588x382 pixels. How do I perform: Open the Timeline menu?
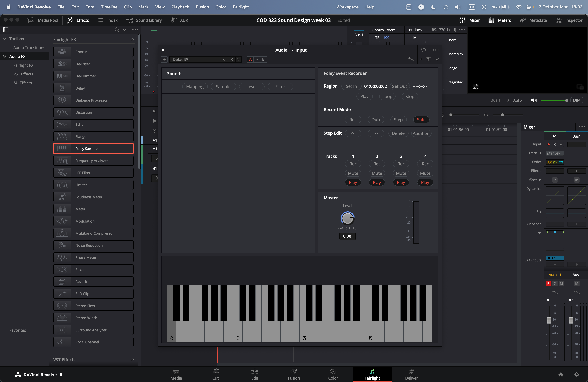click(109, 7)
